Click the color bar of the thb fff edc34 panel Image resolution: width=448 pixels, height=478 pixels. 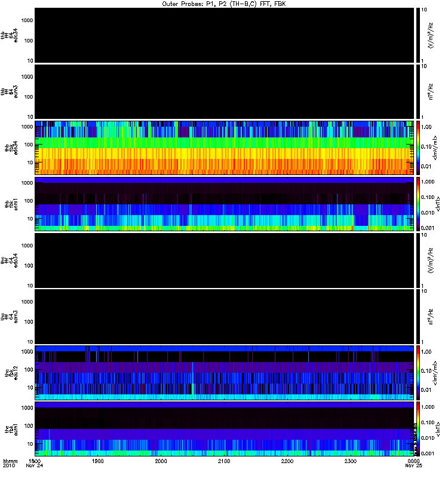[418, 35]
